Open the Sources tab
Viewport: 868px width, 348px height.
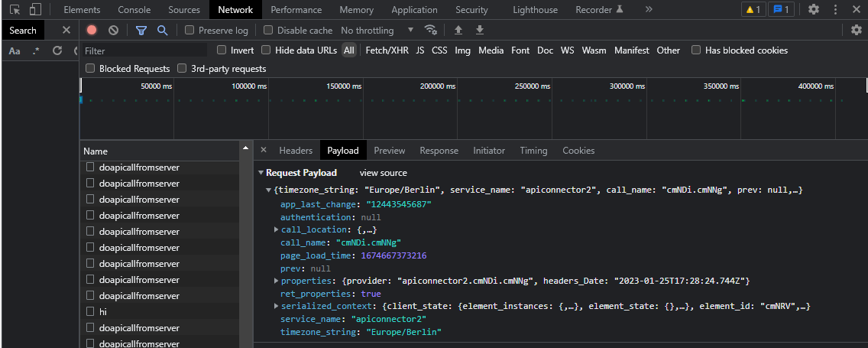(x=184, y=9)
